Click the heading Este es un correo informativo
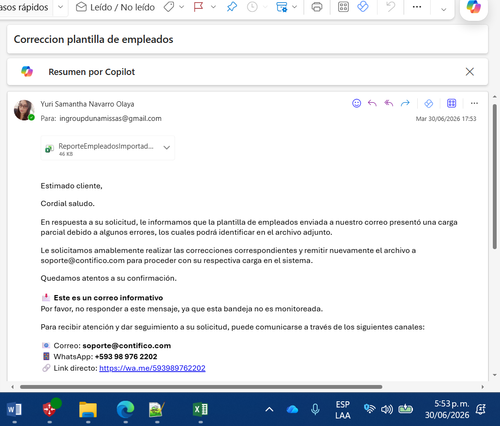Screen dimensions: 500x426 [x=108, y=298]
